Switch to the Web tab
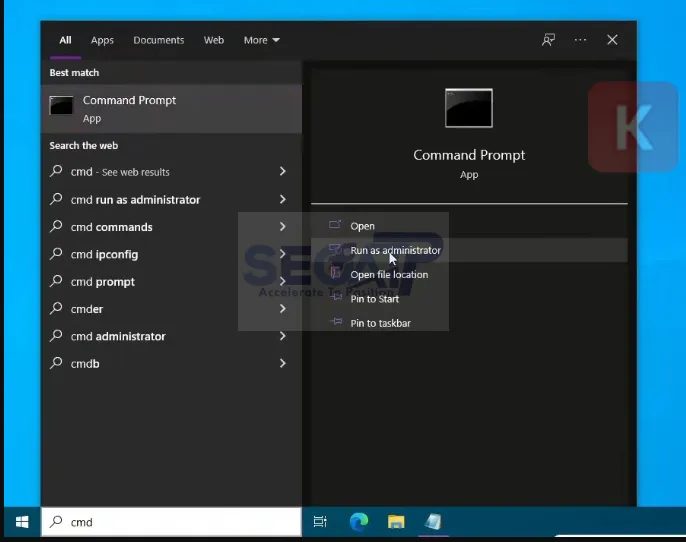The height and width of the screenshot is (542, 686). [214, 40]
